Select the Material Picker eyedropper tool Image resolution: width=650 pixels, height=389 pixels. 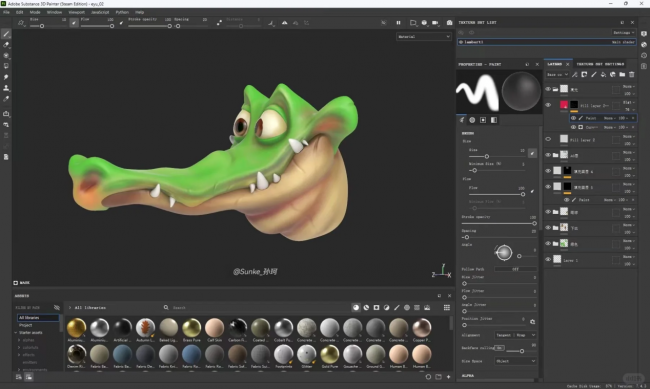6,99
